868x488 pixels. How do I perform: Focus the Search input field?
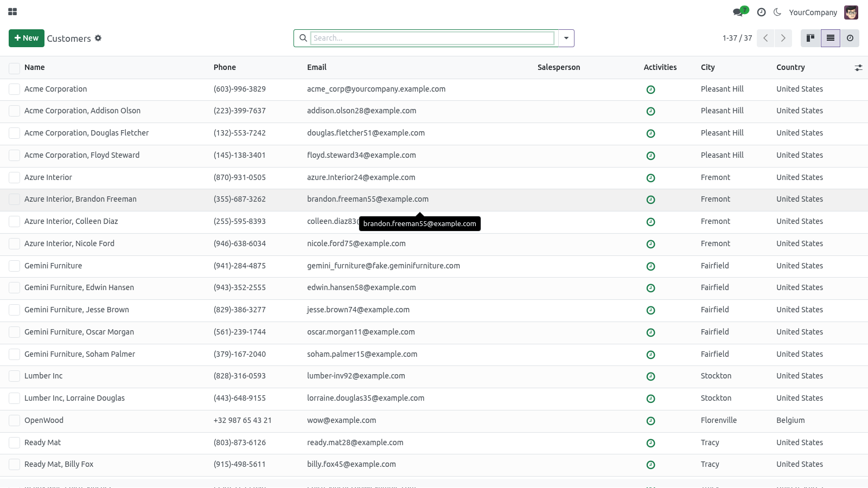click(x=432, y=38)
